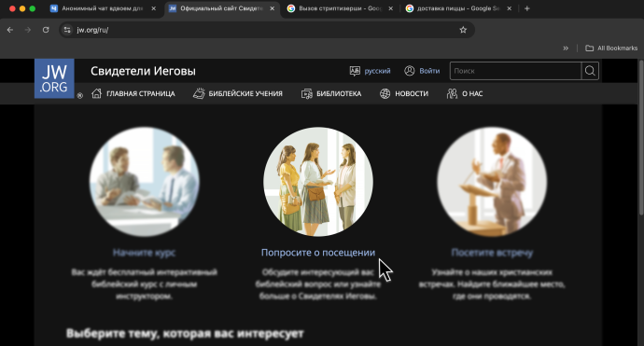
Task: Click the speaker at podium image
Action: (492, 182)
